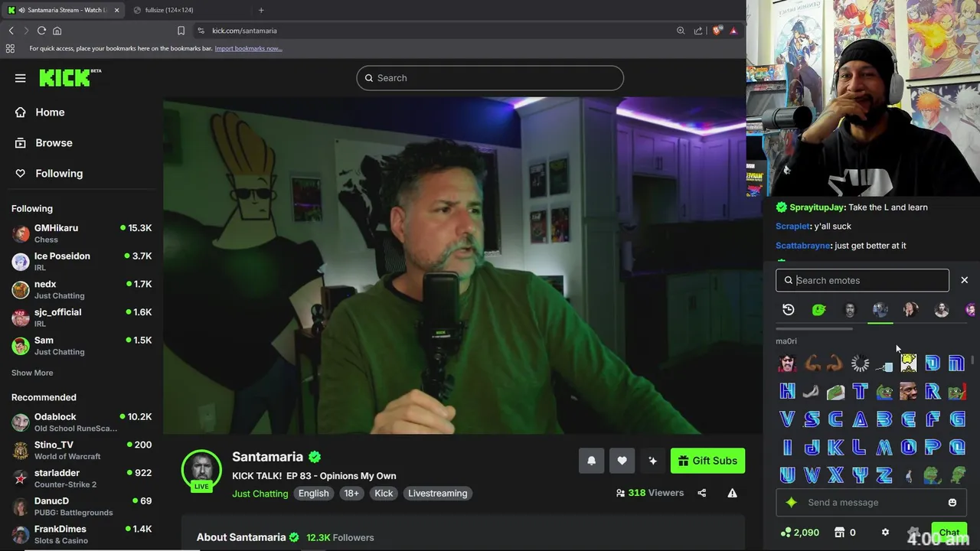The width and height of the screenshot is (980, 551).
Task: Open the channel shop icon
Action: 839,533
